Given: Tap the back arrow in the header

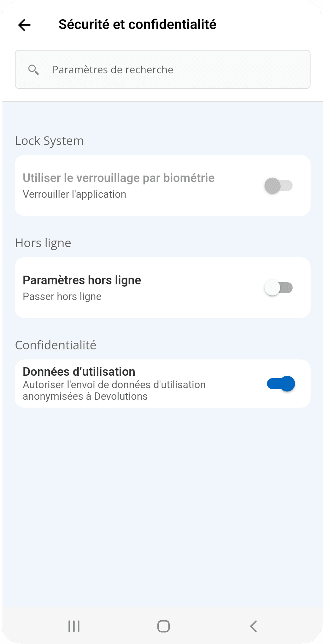Looking at the screenshot, I should (x=24, y=25).
